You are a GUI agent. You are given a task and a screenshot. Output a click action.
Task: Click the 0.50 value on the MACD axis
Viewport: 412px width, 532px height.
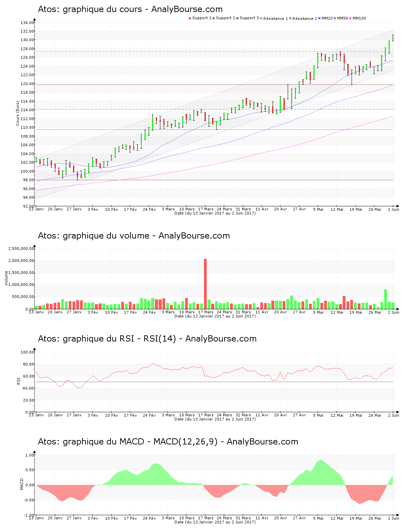[30, 470]
